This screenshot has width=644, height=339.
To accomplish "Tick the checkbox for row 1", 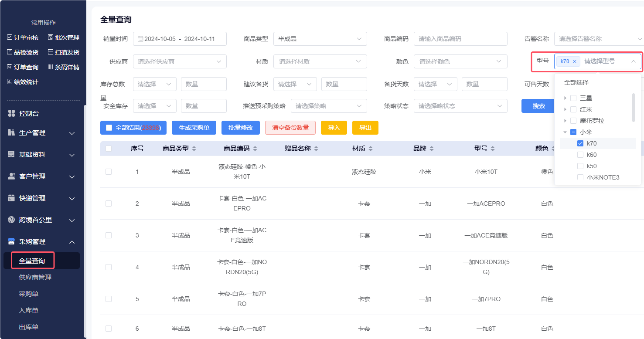I will click(x=109, y=172).
